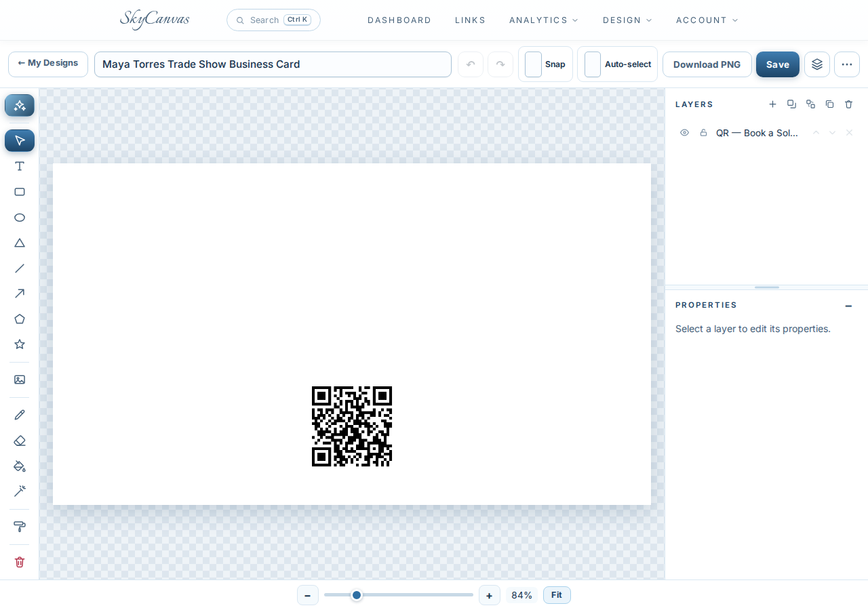Viewport: 868px width, 610px height.
Task: Click the 84% zoom percentage
Action: pos(522,595)
